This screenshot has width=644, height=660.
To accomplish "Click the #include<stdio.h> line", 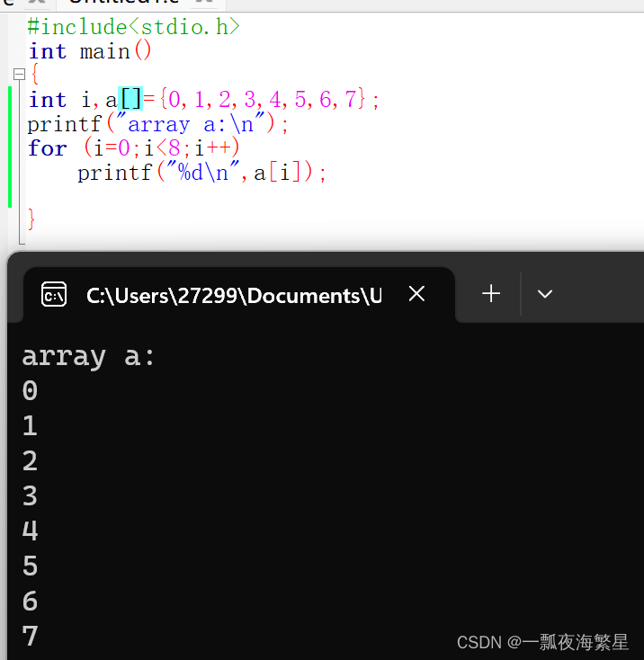I will point(133,27).
